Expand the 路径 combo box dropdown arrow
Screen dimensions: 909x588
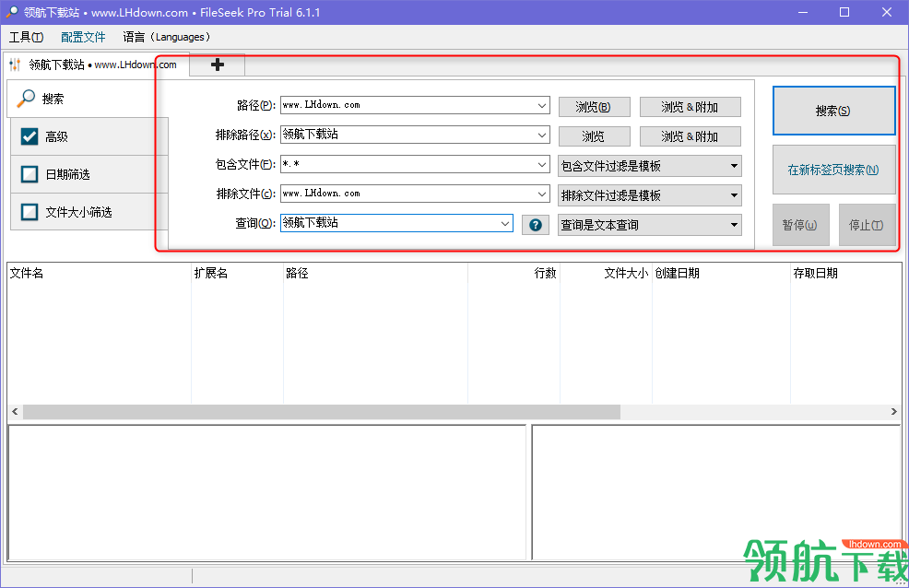click(x=541, y=105)
